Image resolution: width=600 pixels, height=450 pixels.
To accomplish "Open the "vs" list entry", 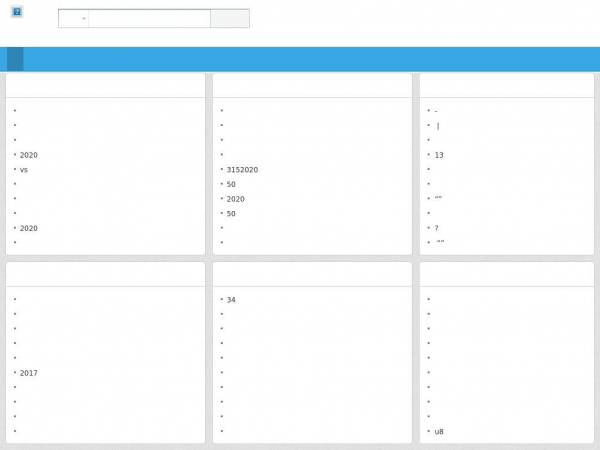I will [24, 170].
